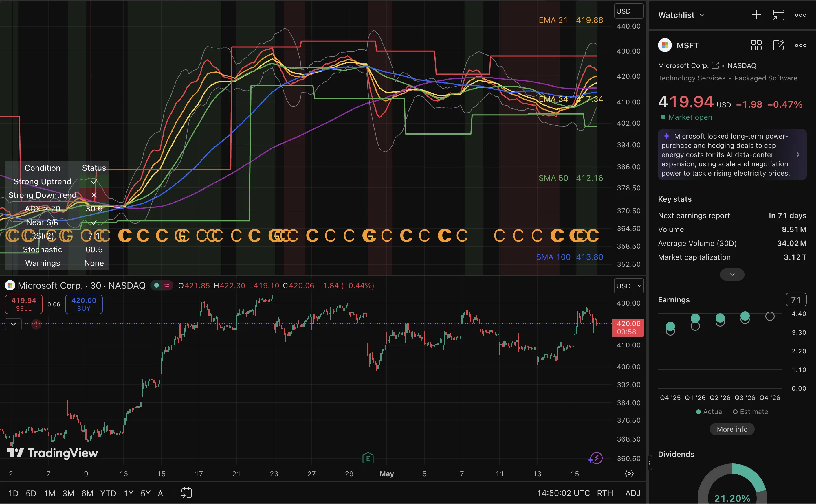Viewport: 816px width, 504px height.
Task: Collapse the indicator legend chevron under the SELL button
Action: point(13,324)
